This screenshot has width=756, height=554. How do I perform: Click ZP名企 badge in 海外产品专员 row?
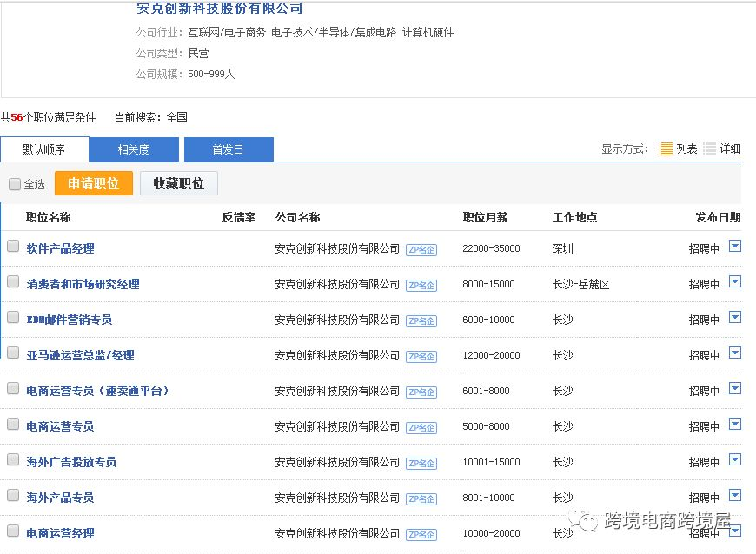coord(421,499)
